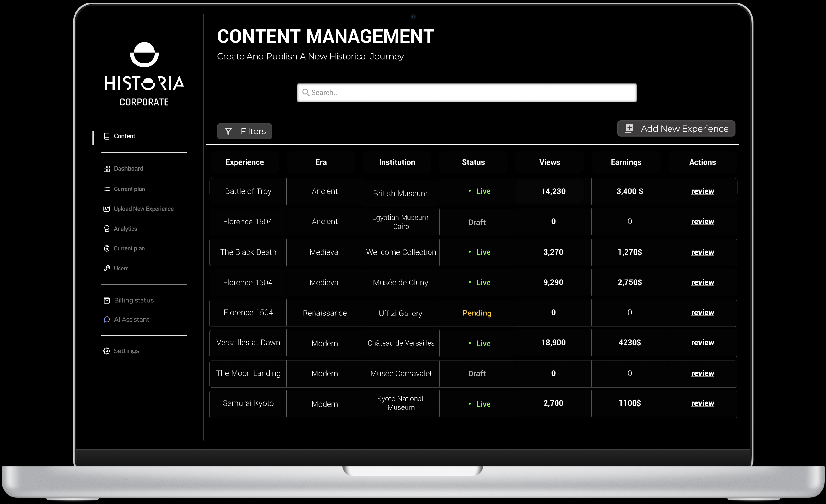Viewport: 826px width, 504px height.
Task: Click the Upload New Experience icon
Action: [x=107, y=209]
